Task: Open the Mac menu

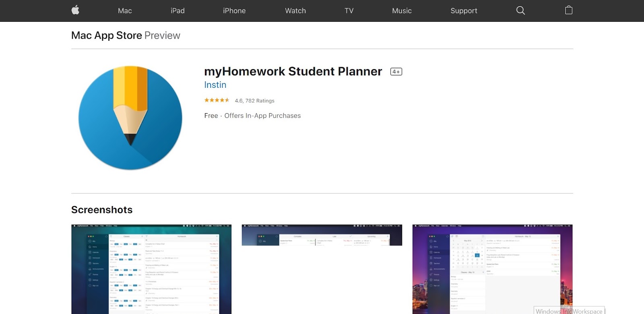Action: pyautogui.click(x=125, y=11)
